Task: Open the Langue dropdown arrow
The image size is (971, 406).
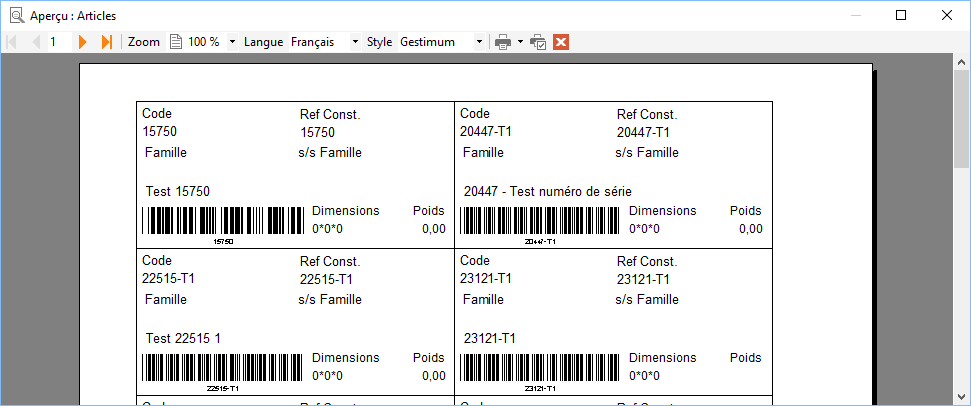Action: (x=355, y=42)
